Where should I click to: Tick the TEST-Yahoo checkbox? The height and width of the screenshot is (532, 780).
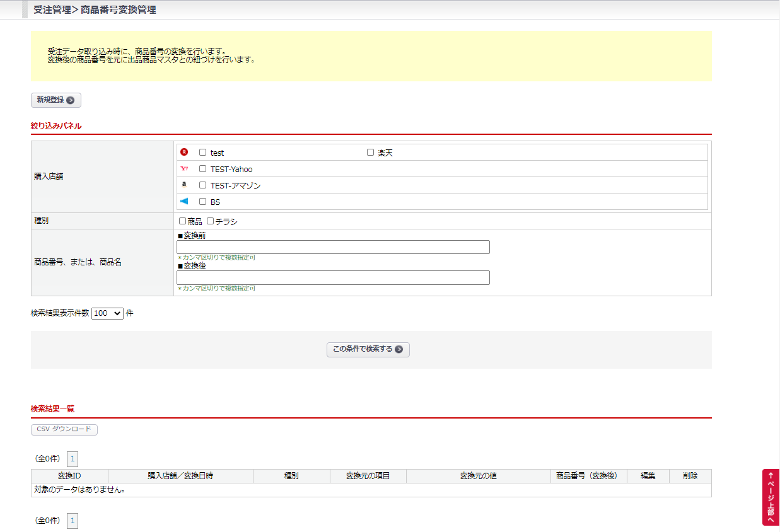[x=203, y=169]
